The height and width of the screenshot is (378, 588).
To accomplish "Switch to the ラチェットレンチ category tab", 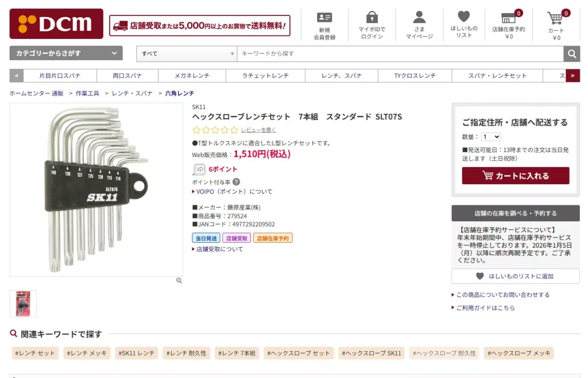I will pyautogui.click(x=265, y=75).
